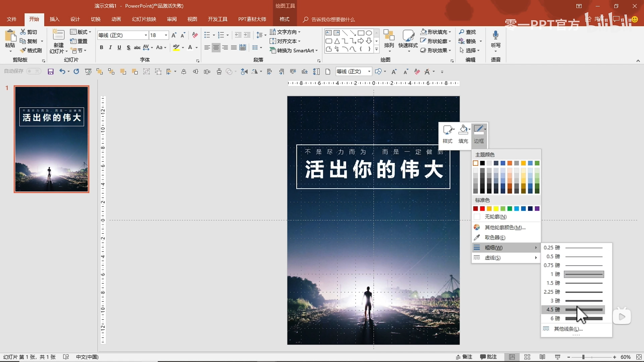
Task: Toggle the AutoSave switch
Action: click(x=34, y=71)
